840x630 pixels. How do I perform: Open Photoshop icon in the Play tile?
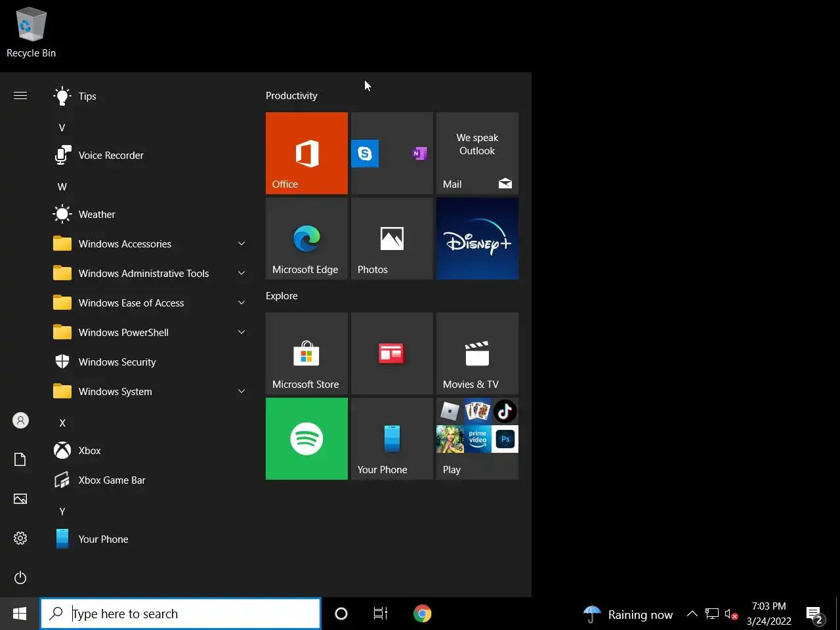click(505, 439)
